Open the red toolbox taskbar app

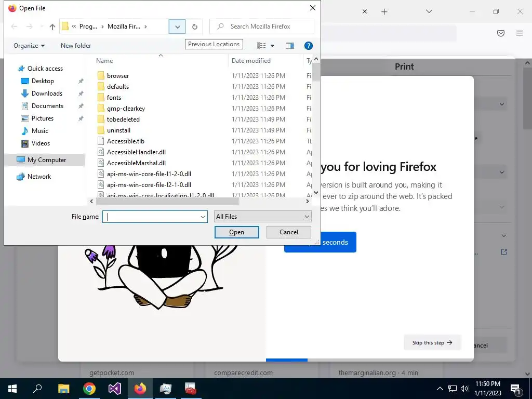(x=191, y=389)
